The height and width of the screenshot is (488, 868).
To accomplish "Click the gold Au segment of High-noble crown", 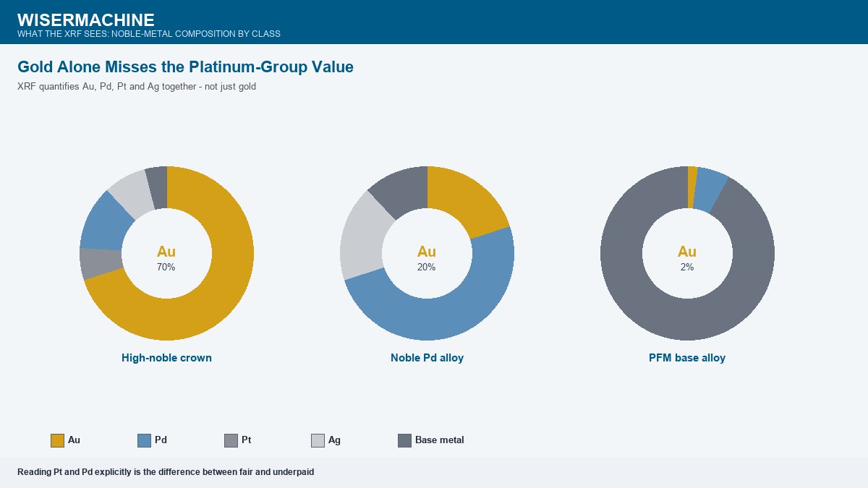I will (x=219, y=292).
